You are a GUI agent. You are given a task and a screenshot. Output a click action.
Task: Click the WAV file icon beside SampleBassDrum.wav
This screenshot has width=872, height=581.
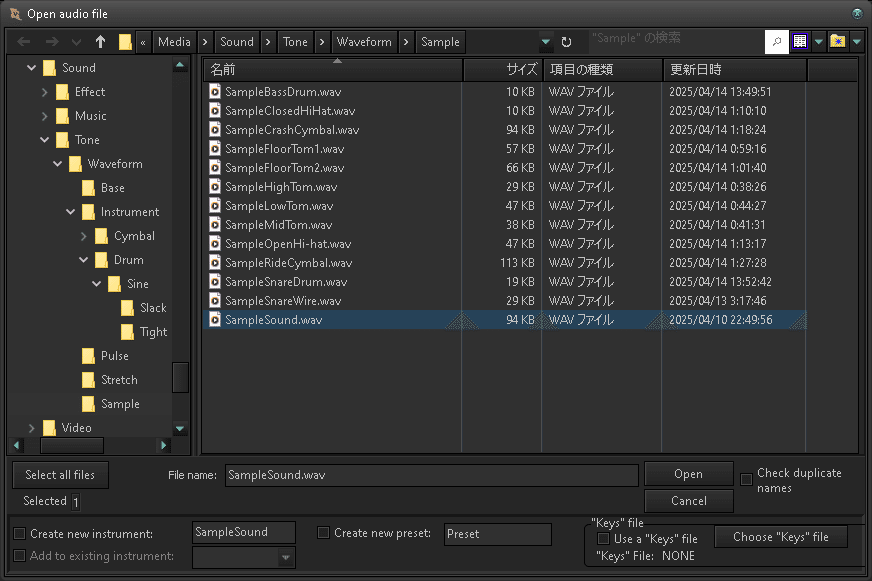pos(213,91)
